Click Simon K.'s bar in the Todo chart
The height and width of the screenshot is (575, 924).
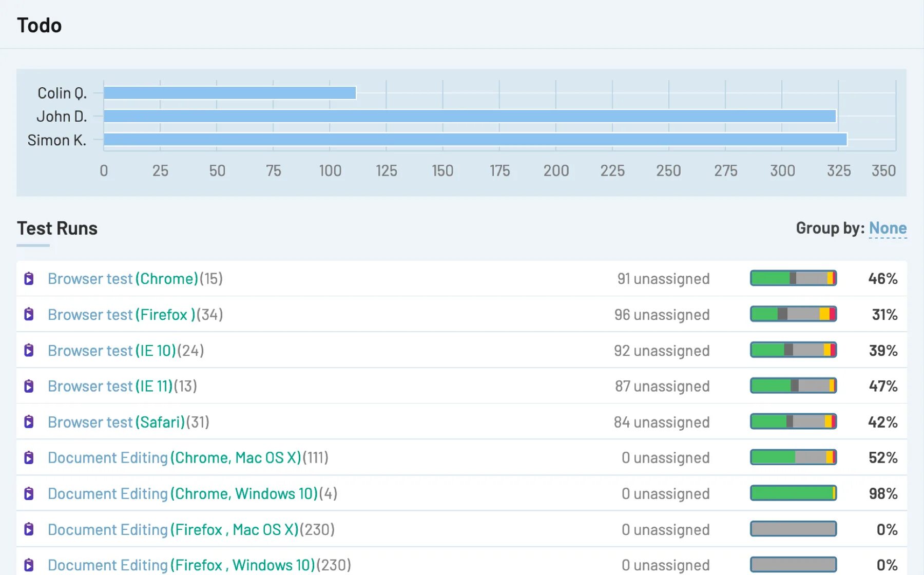(475, 140)
